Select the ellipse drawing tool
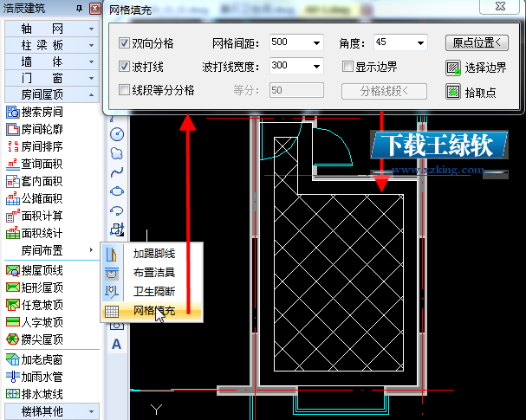Image resolution: width=526 pixels, height=420 pixels. [x=117, y=191]
